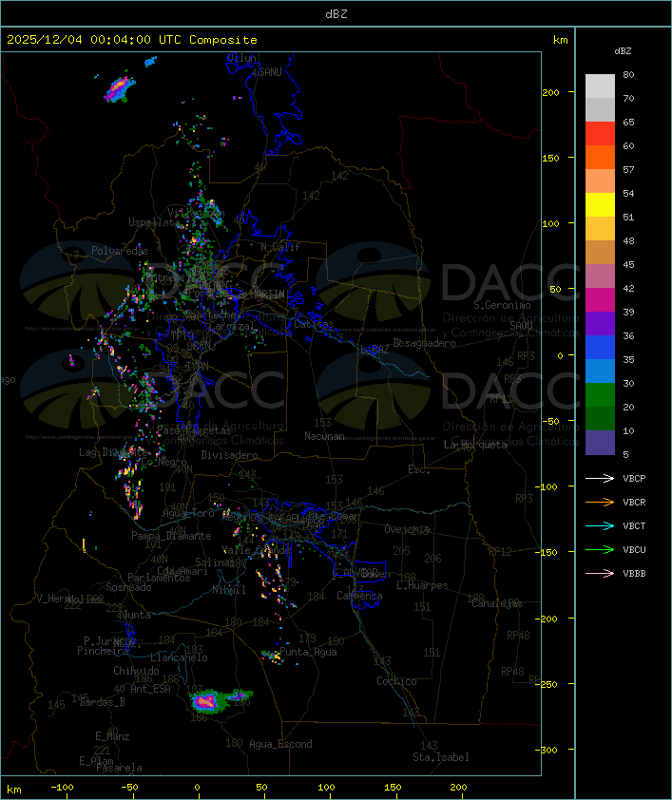This screenshot has height=800, width=672.
Task: Select the yellow swatch between 54 and 51
Action: point(600,205)
